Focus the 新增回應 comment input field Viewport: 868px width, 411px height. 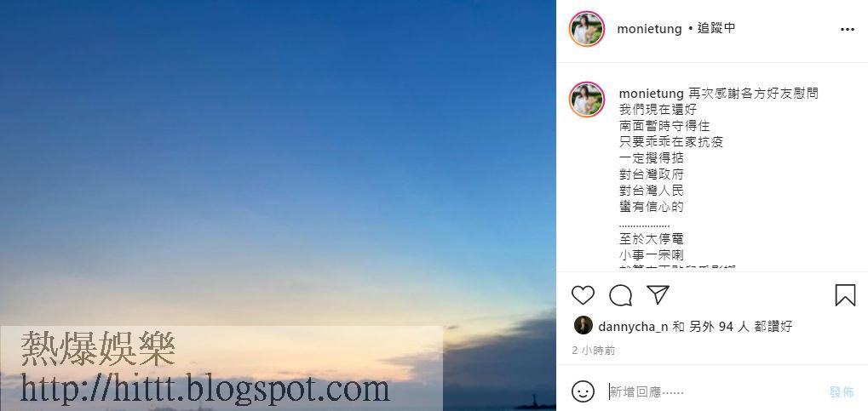point(714,392)
